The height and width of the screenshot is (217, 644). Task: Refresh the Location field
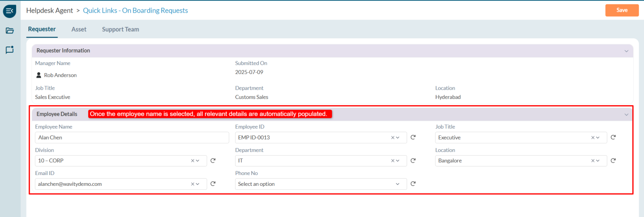tap(613, 160)
